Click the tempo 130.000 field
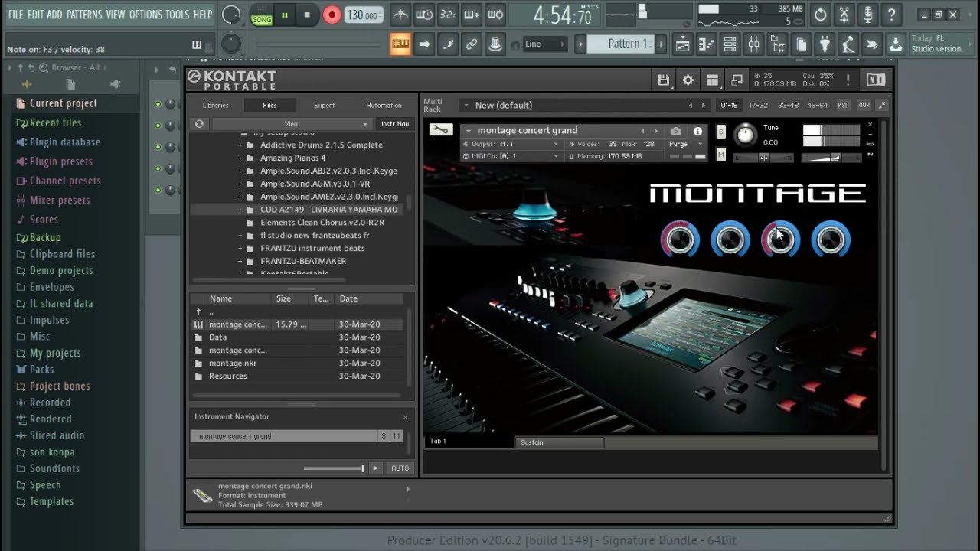Viewport: 980px width, 551px height. [364, 15]
